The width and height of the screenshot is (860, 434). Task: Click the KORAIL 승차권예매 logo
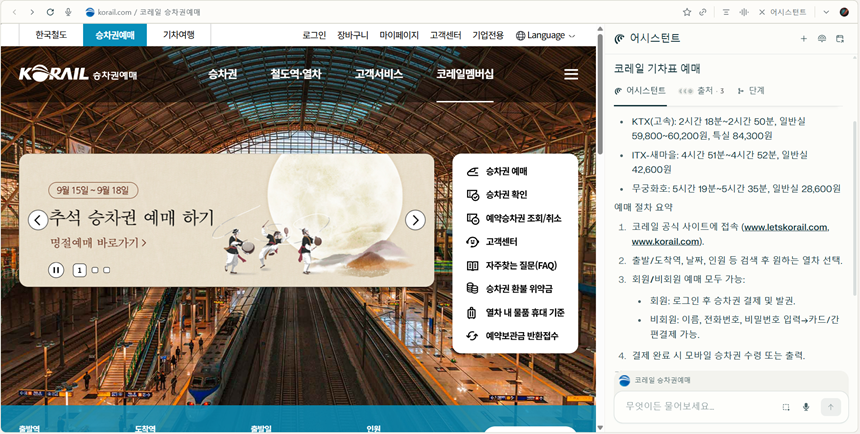(78, 74)
